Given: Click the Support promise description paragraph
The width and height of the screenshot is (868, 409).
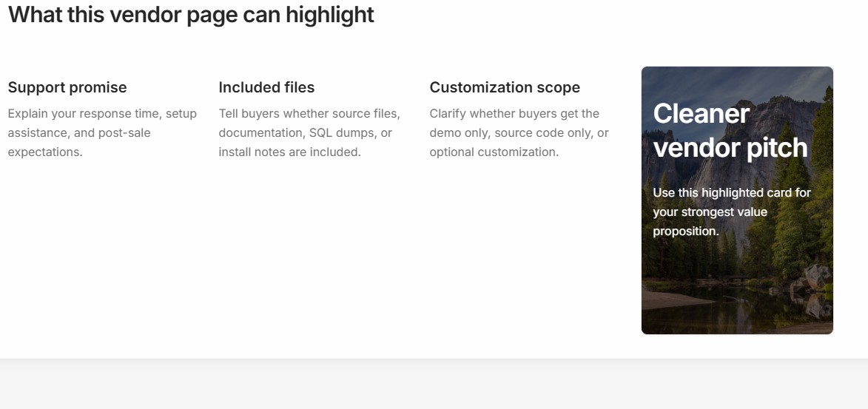Looking at the screenshot, I should pyautogui.click(x=102, y=133).
